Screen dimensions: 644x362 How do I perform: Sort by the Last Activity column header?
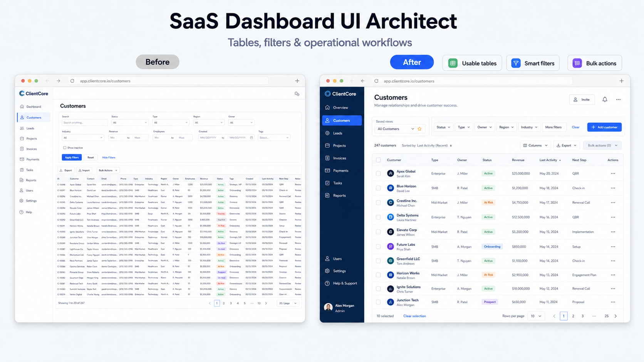click(550, 160)
